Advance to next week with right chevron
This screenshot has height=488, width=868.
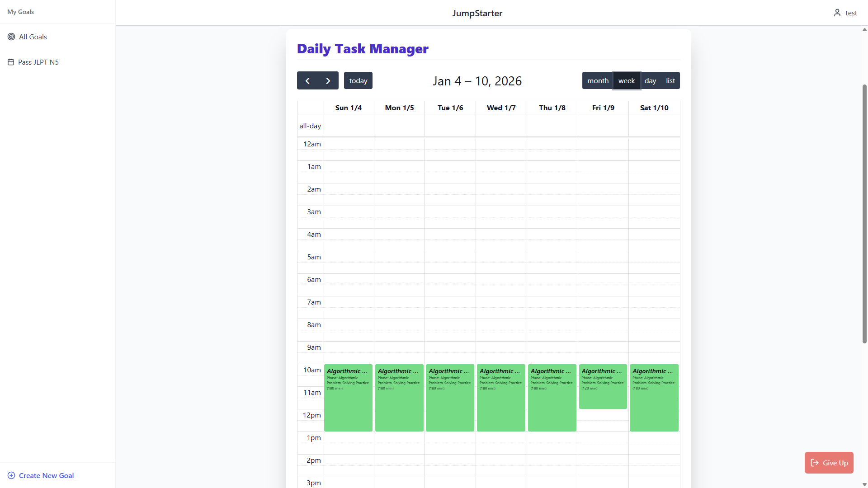point(328,81)
